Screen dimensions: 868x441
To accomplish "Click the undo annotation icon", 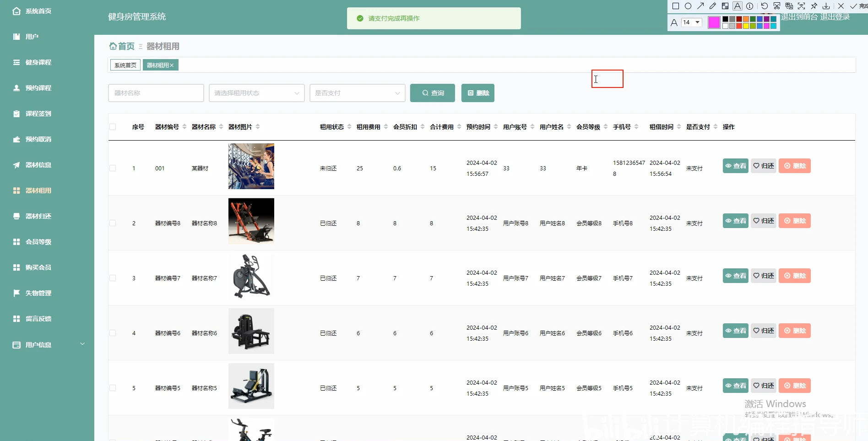I will click(x=764, y=6).
